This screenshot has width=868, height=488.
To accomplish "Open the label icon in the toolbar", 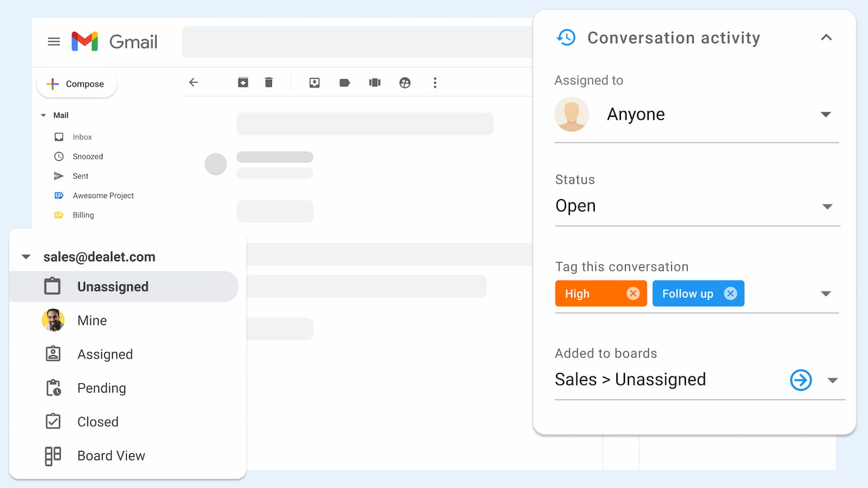I will pos(344,83).
